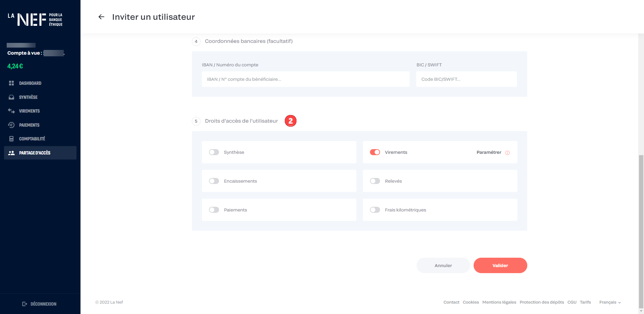Open the Dashboard grid icon in sidebar
644x314 pixels.
tap(11, 83)
